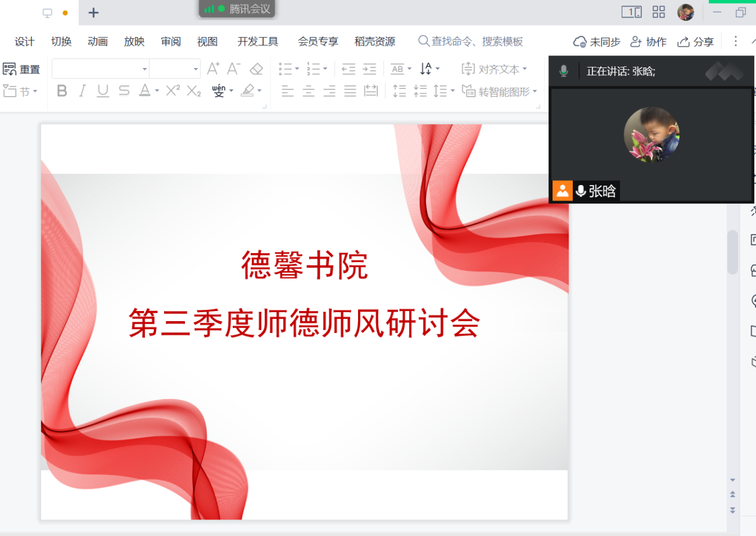Screen dimensions: 756x536
Task: Click the 查找命令 search field
Action: [x=476, y=42]
